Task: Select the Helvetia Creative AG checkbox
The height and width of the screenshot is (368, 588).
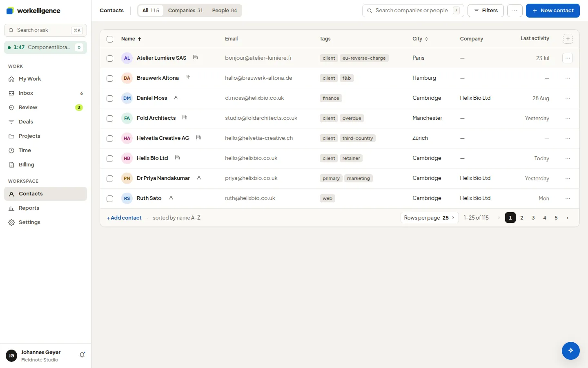Action: tap(110, 139)
